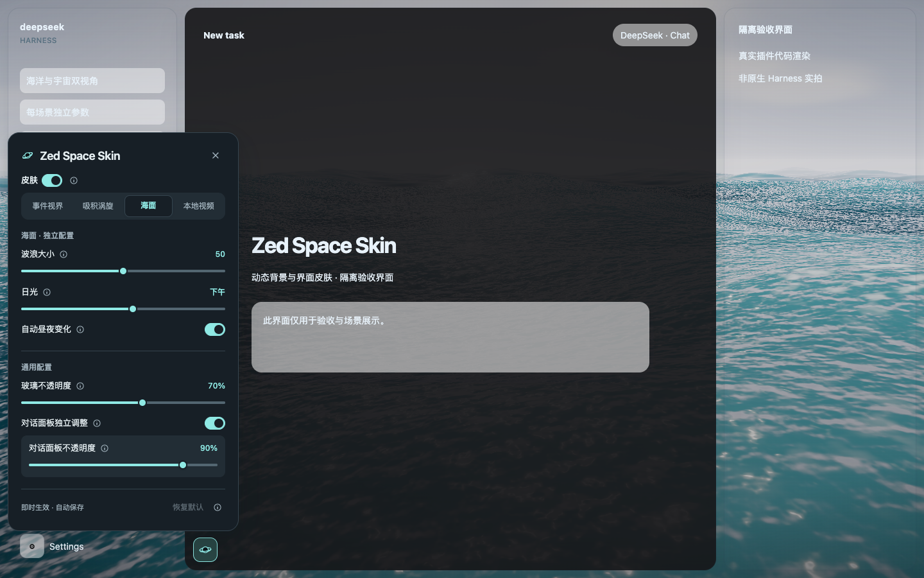This screenshot has height=578, width=924.
Task: Click the info icon beside 波浪大小
Action: pyautogui.click(x=64, y=254)
